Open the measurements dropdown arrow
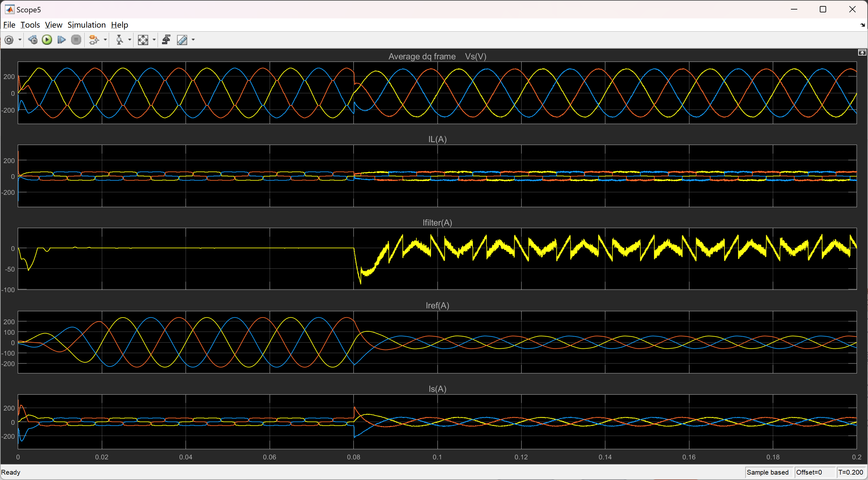The height and width of the screenshot is (480, 868). pos(193,40)
